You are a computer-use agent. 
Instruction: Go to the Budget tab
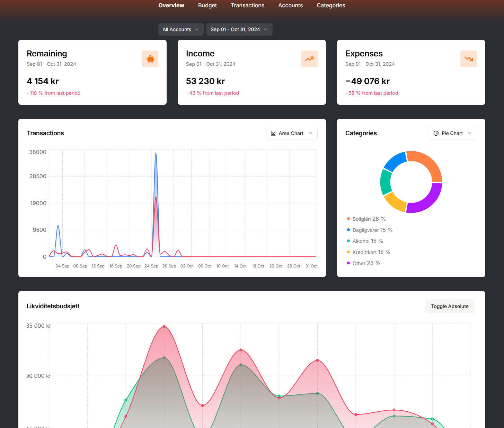pos(207,6)
